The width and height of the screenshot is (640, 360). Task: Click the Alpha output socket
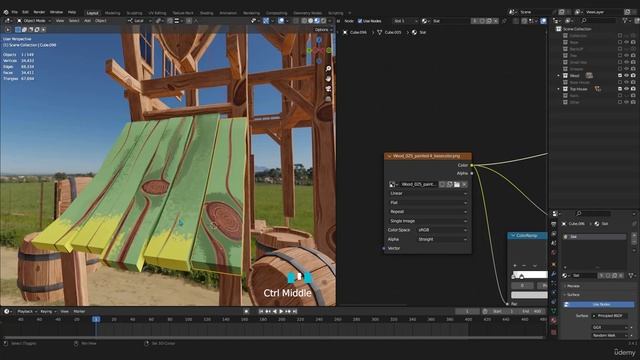(472, 173)
